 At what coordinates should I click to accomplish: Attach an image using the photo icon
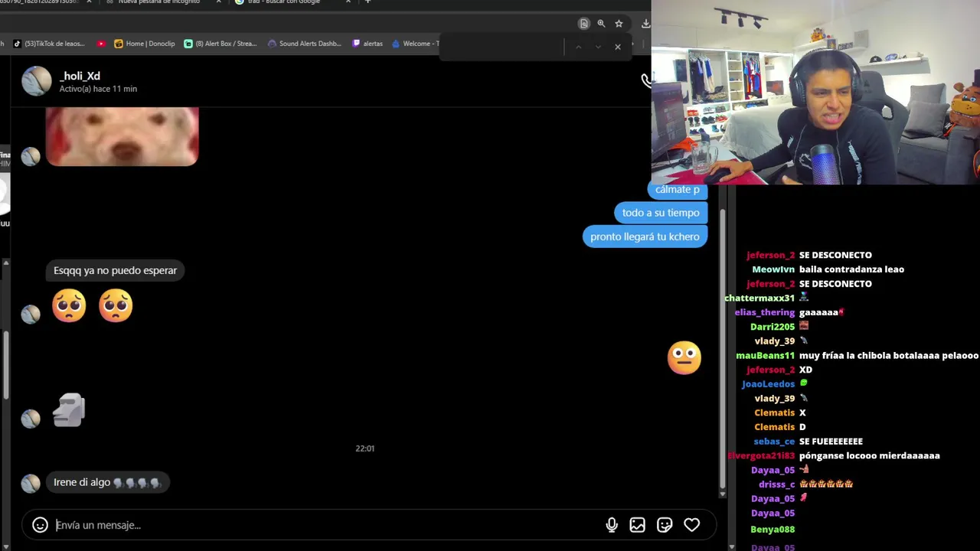(x=637, y=525)
